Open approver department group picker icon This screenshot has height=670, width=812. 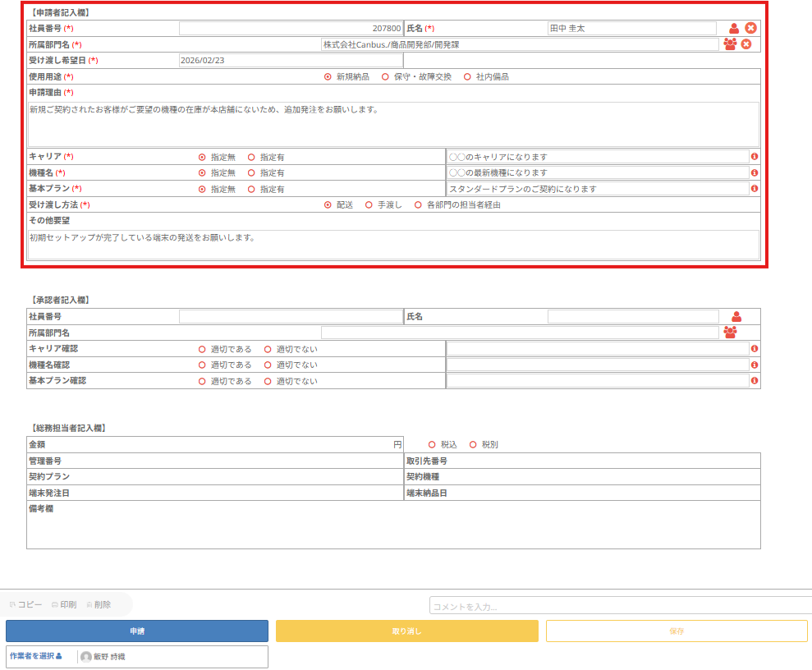(730, 333)
